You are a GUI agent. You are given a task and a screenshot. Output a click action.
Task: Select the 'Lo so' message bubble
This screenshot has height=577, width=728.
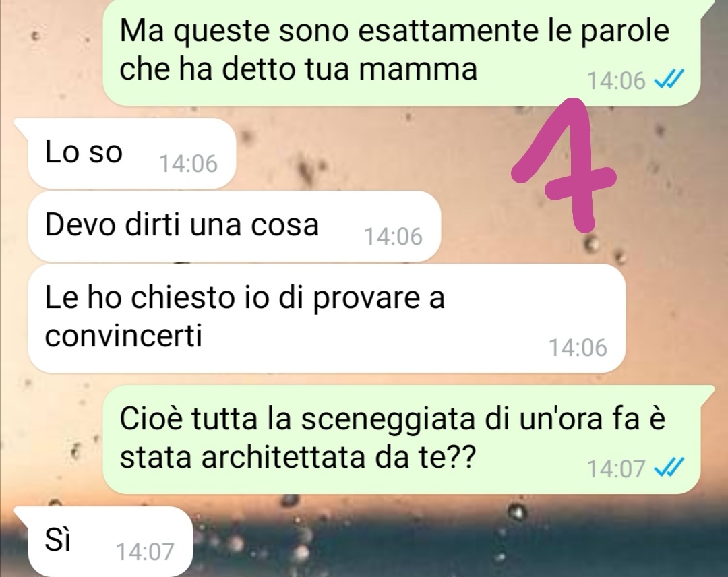click(x=132, y=154)
